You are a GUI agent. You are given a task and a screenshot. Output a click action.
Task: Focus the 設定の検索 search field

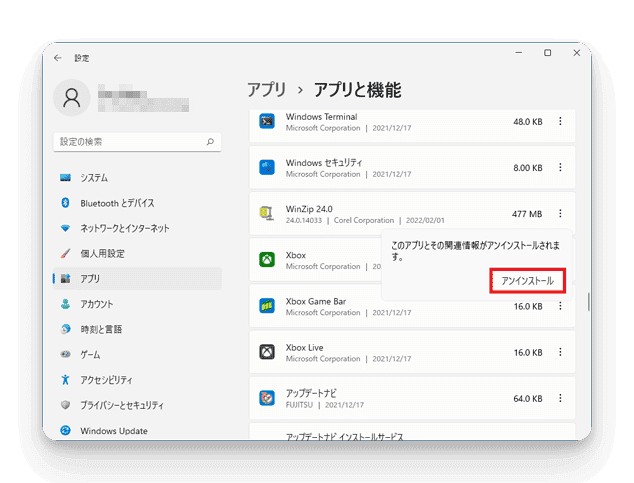tap(137, 142)
